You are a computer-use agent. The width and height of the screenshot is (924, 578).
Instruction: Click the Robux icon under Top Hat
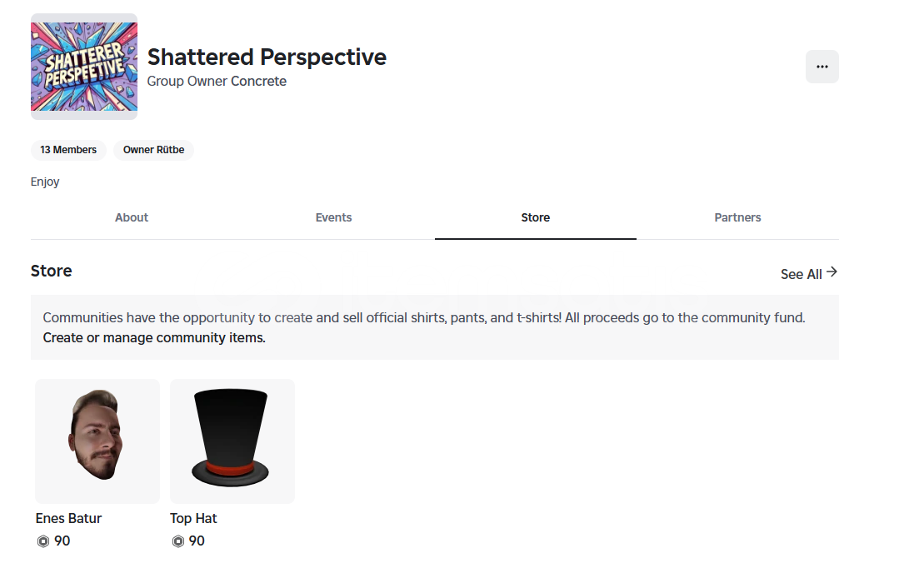[177, 541]
